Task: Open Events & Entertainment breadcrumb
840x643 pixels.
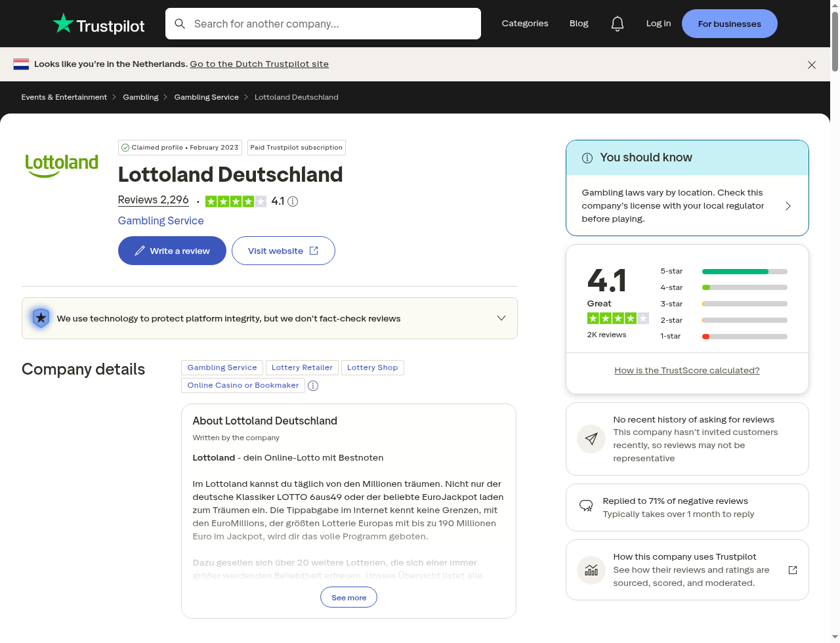Action: (64, 97)
